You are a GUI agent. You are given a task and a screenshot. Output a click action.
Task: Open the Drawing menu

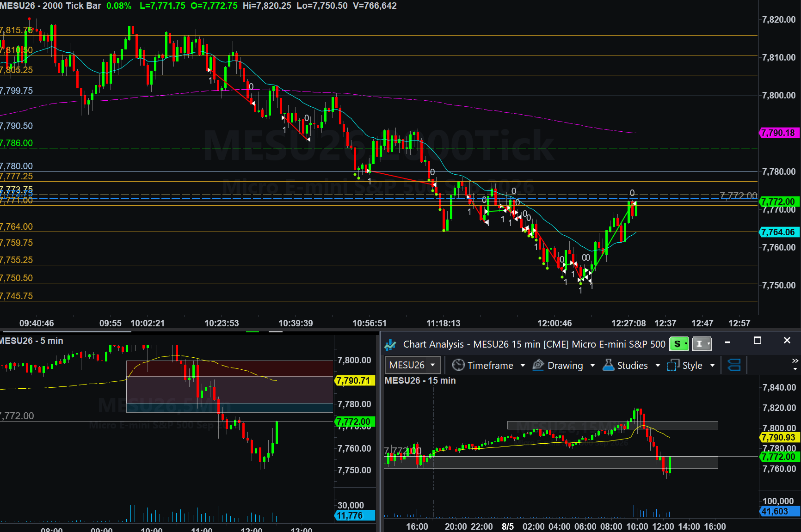(x=565, y=365)
